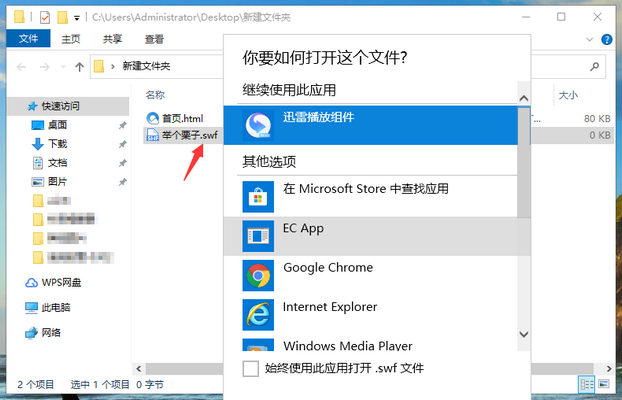Click the 举个栗子.swf file
Viewport: 622px width, 400px height.
(182, 135)
